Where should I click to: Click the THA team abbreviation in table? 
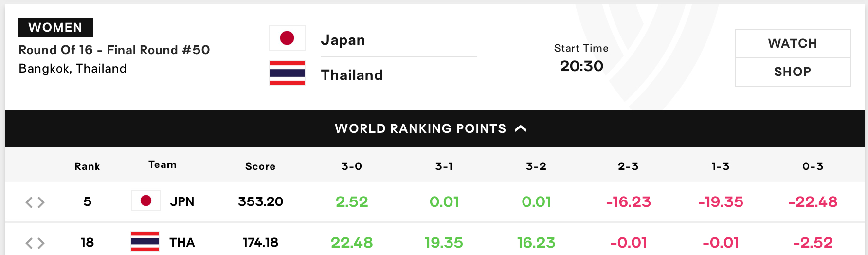(x=182, y=242)
